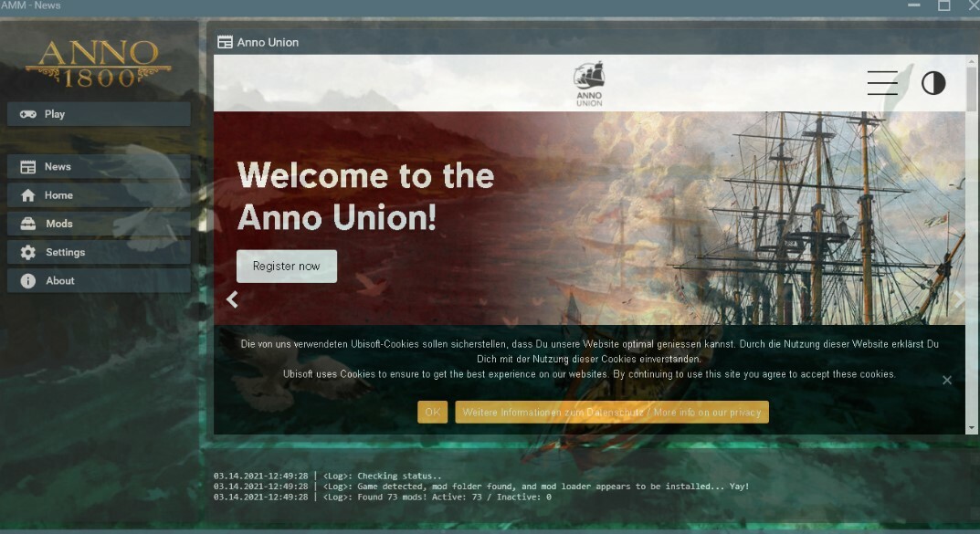Go to the Home page in sidebar
This screenshot has width=980, height=534.
99,195
